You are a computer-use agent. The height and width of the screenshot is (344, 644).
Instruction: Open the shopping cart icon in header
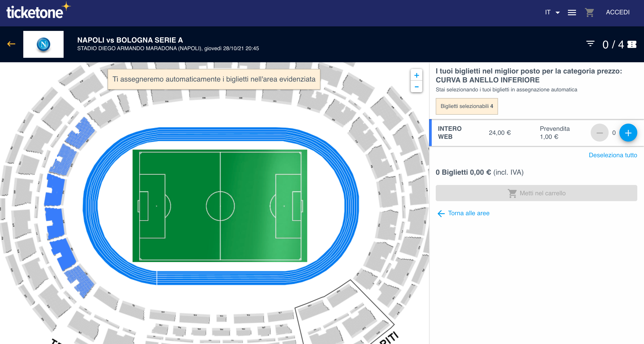coord(589,12)
